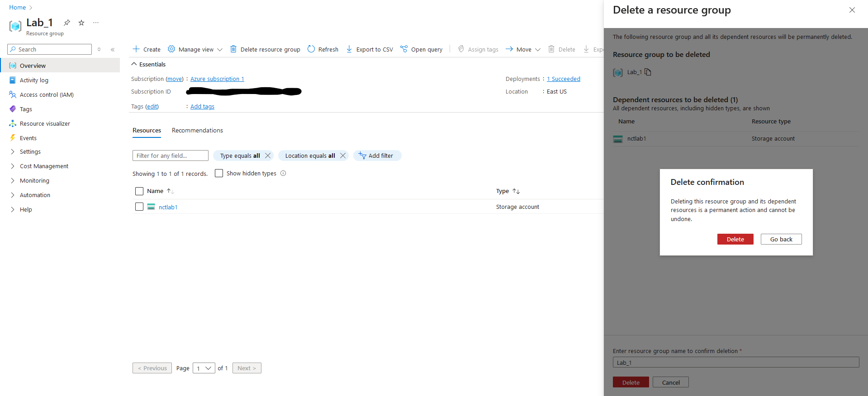Open query in Resource Graph
Viewport: 868px width, 396px height.
click(x=422, y=49)
